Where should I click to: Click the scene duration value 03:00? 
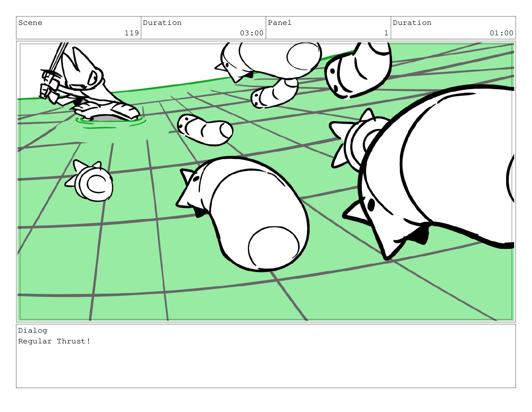tap(252, 33)
